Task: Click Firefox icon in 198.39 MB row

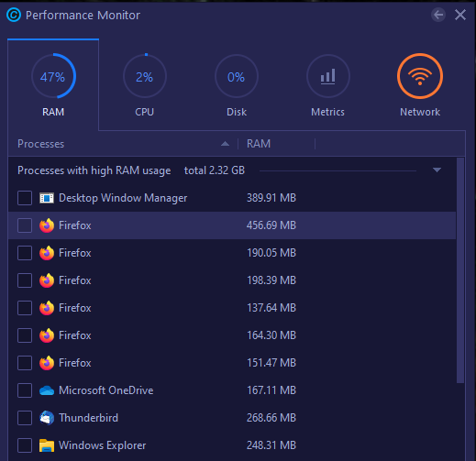Action: point(47,280)
